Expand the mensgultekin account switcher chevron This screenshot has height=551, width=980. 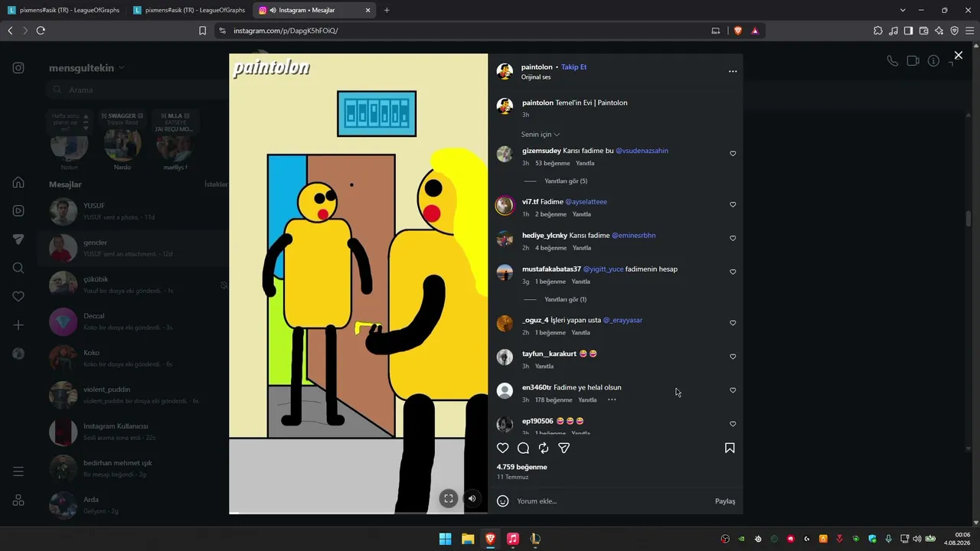click(x=121, y=68)
